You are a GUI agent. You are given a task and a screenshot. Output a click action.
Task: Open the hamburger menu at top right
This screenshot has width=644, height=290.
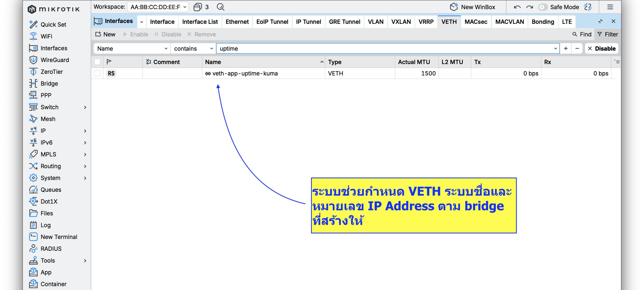pyautogui.click(x=610, y=7)
